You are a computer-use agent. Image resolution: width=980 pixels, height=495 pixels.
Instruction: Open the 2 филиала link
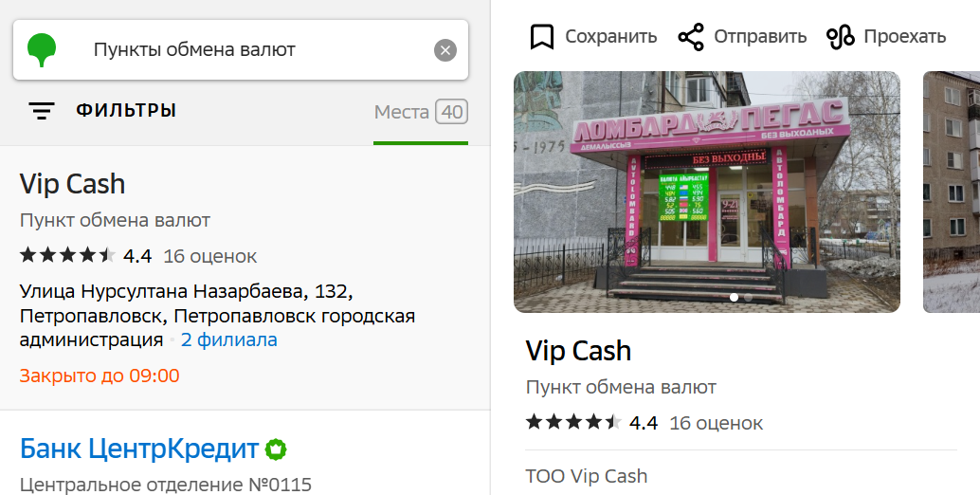click(x=228, y=340)
